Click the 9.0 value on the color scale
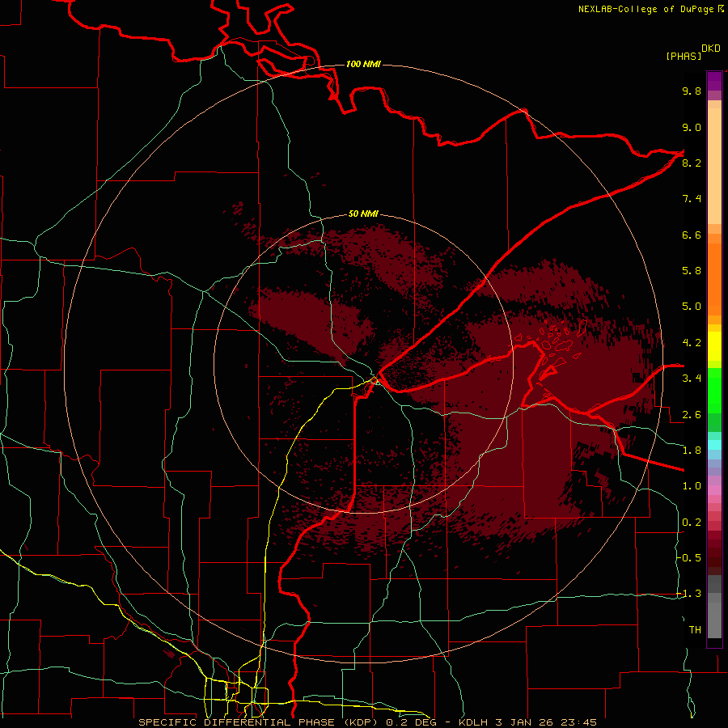728x728 pixels. pos(692,127)
